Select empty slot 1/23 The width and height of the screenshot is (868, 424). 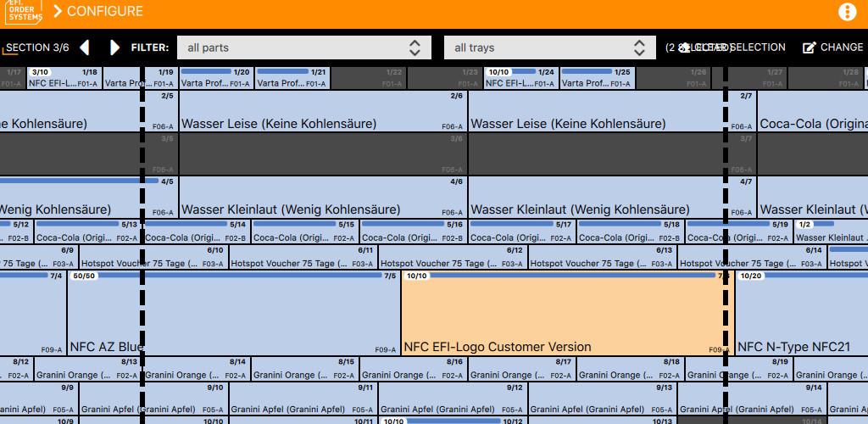click(444, 78)
